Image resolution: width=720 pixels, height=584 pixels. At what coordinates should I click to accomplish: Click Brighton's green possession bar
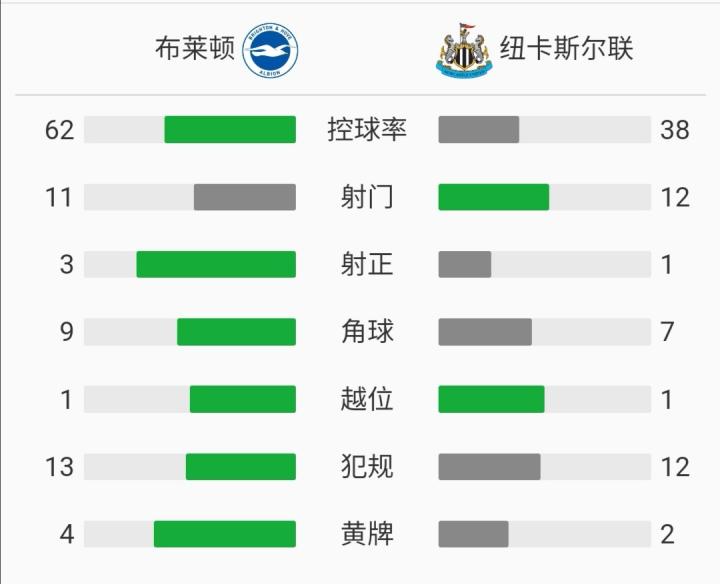pos(230,130)
